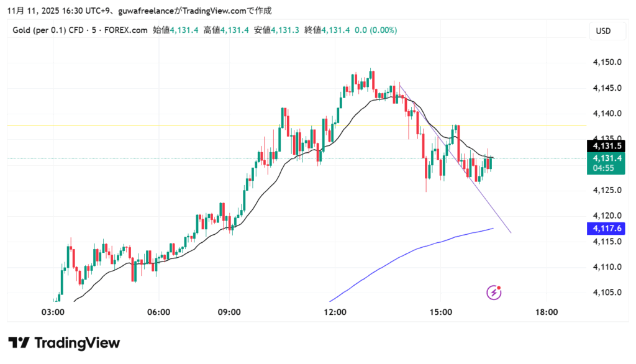Select the yellow horizontal price line
The height and width of the screenshot is (364, 636).
click(x=186, y=125)
